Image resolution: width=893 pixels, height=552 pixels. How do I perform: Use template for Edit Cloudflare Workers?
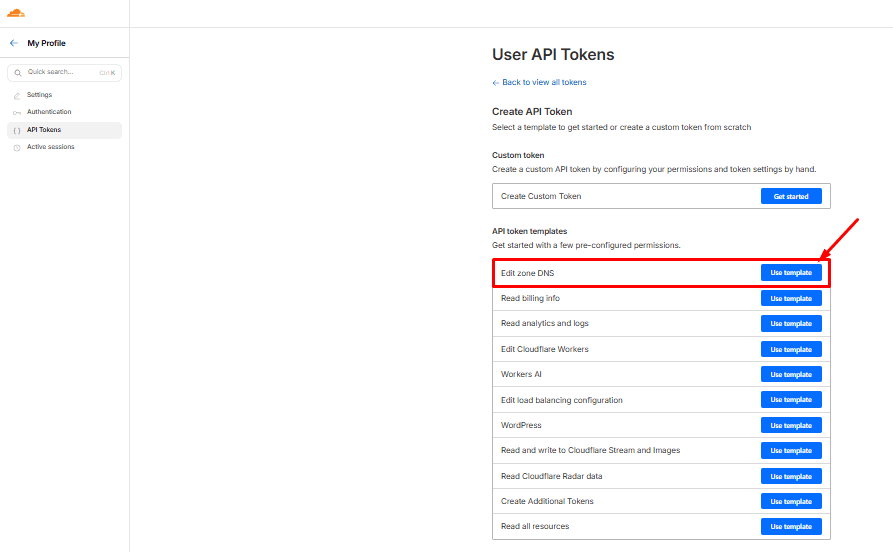click(791, 349)
